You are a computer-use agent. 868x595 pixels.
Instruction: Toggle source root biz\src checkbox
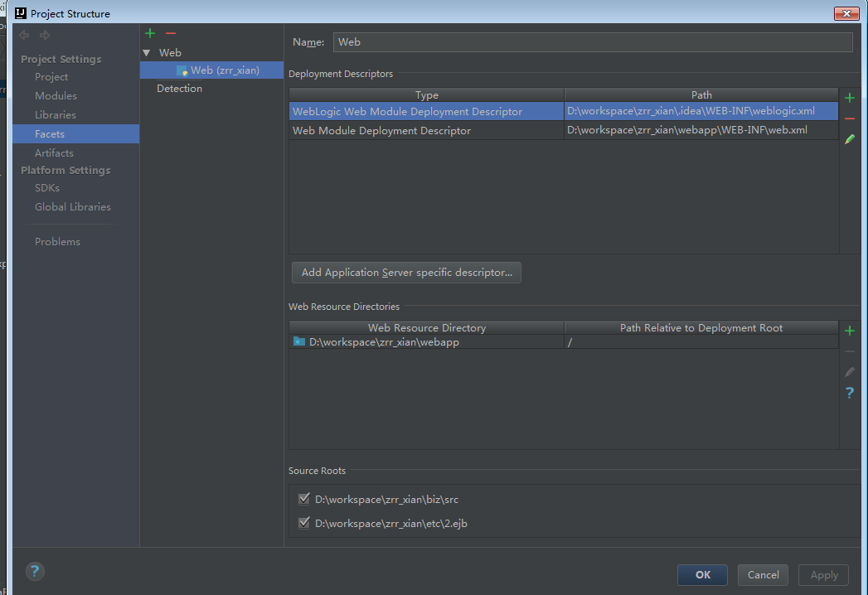(x=304, y=499)
